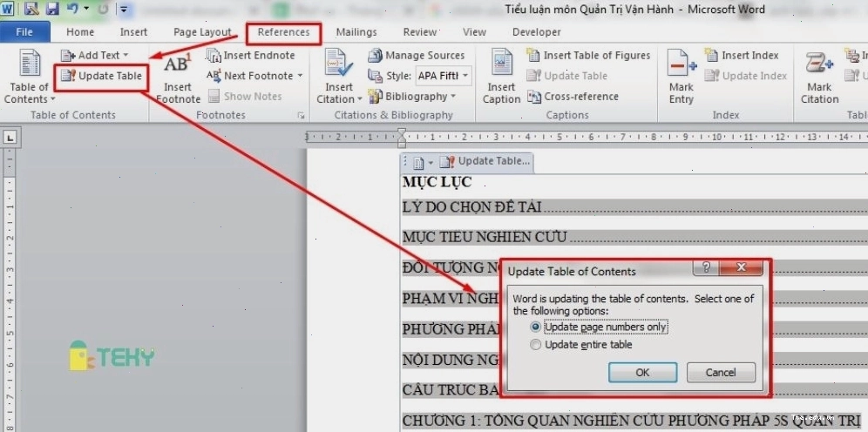Screen dimensions: 868x432
Task: Click Insert Endnote
Action: [251, 56]
